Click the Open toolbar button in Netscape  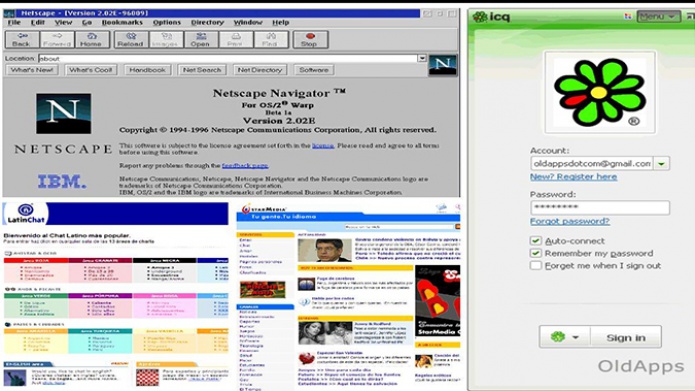point(200,39)
